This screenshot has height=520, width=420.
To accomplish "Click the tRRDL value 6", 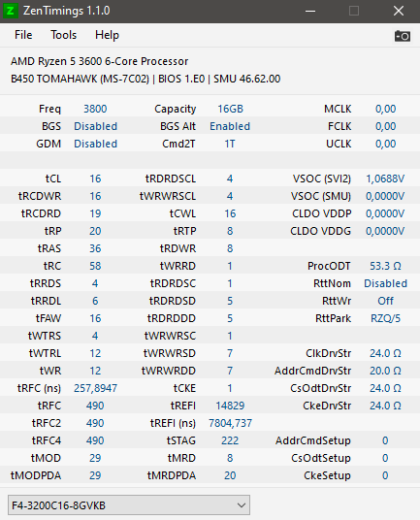I will [95, 301].
